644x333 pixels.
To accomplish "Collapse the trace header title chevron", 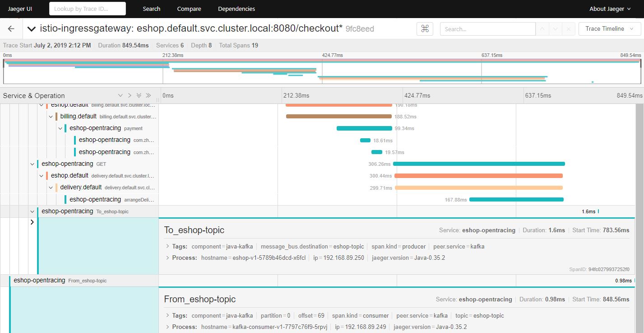I will (31, 29).
